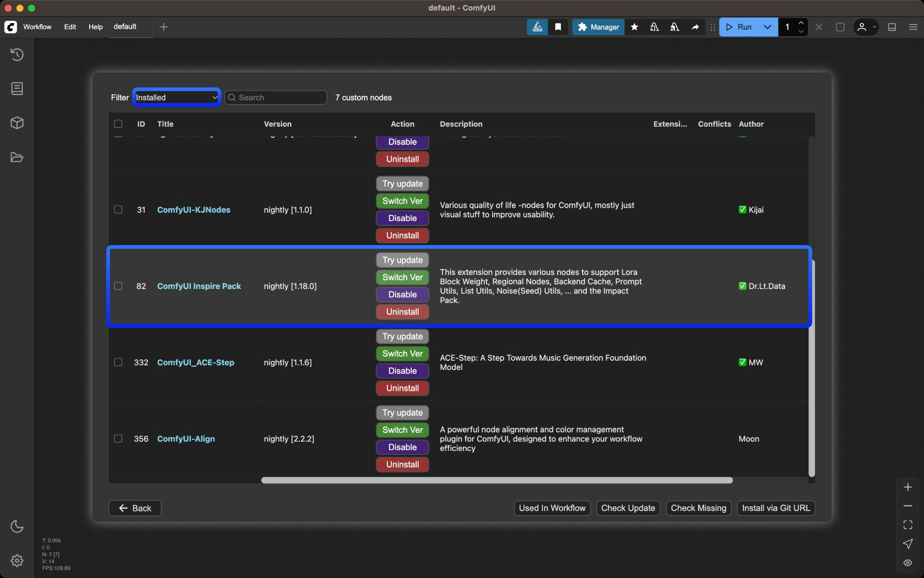Open the Installed filter dropdown
The height and width of the screenshot is (578, 924).
176,97
